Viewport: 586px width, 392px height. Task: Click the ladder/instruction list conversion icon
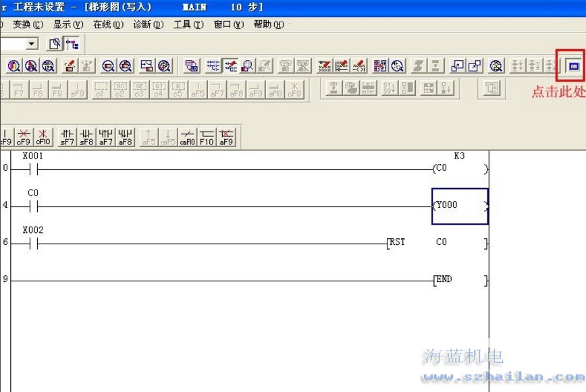click(x=191, y=65)
